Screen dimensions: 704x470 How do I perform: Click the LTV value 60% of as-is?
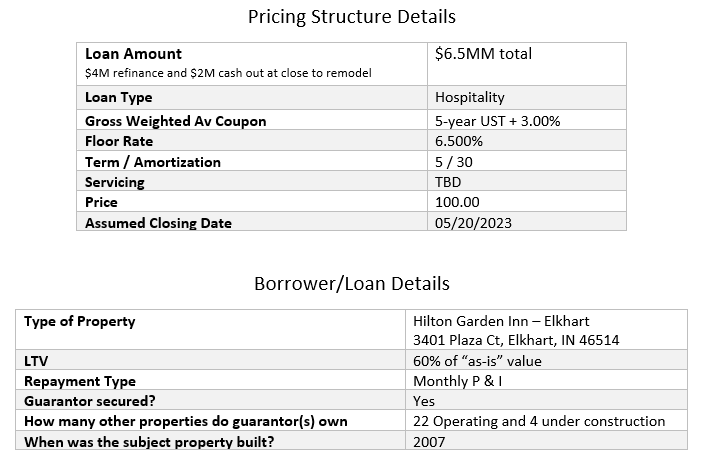(x=482, y=361)
